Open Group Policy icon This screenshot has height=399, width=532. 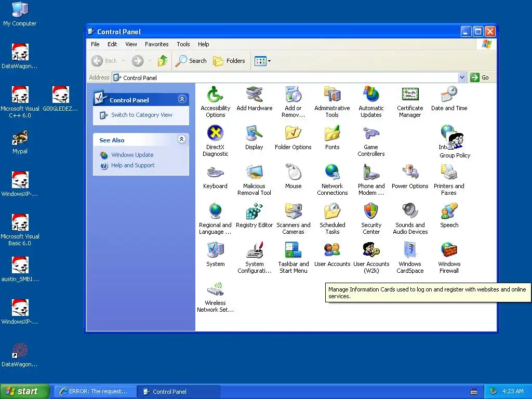(455, 141)
